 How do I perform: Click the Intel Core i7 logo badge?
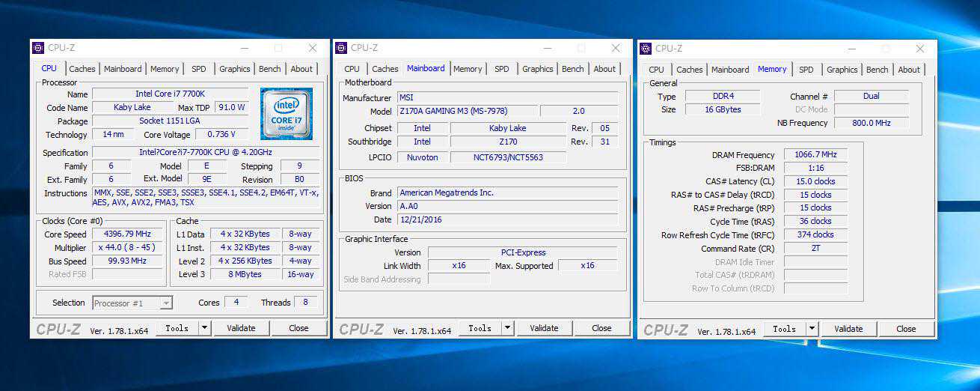tap(287, 113)
